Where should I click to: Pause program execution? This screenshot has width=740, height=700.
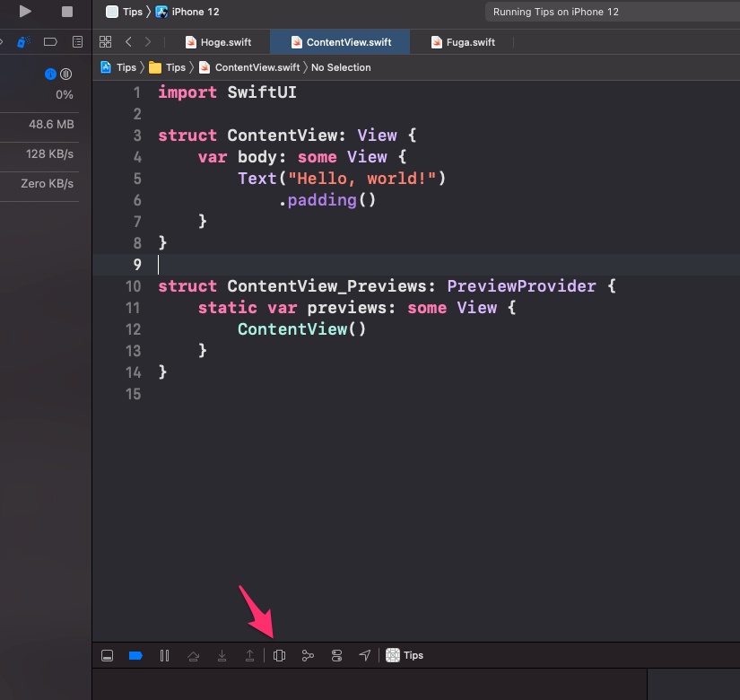pos(164,656)
